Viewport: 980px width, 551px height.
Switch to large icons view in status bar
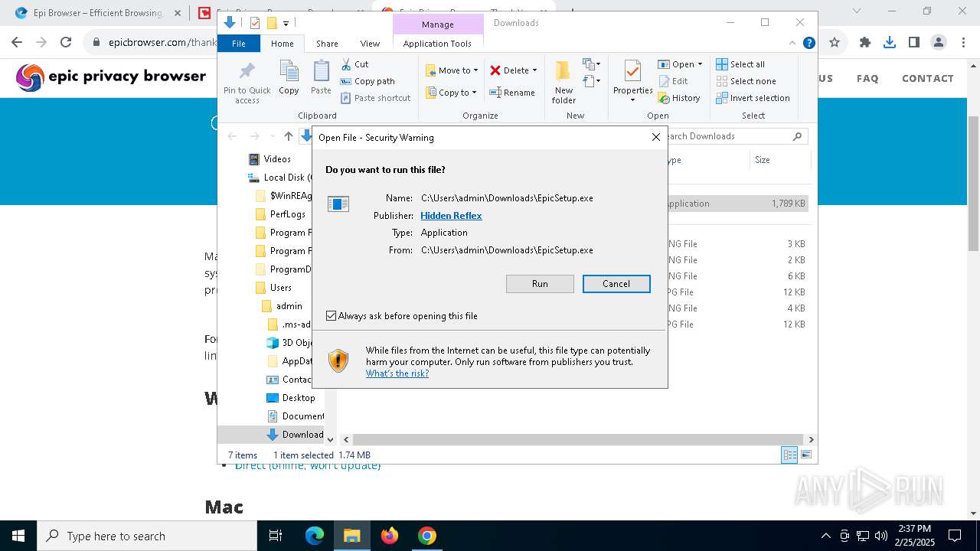click(805, 455)
